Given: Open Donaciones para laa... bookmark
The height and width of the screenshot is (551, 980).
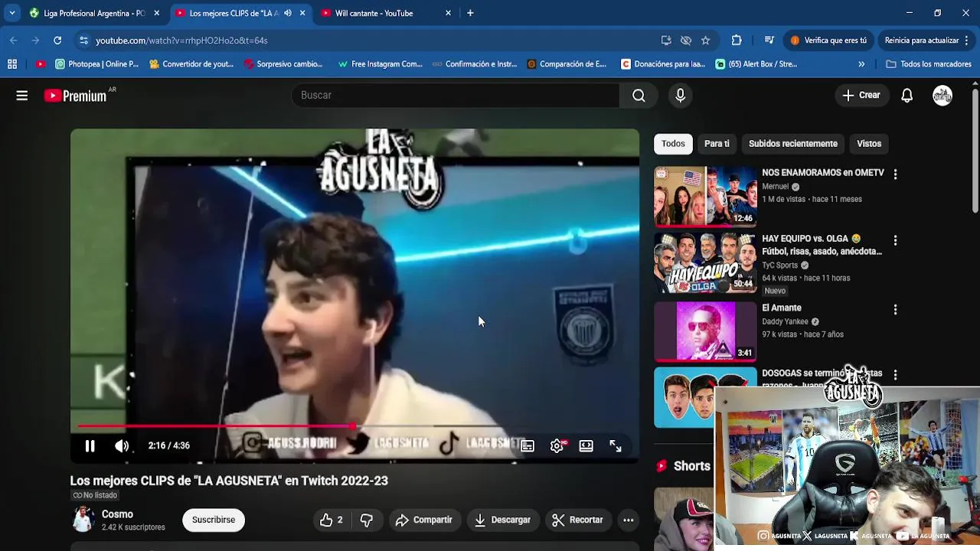Looking at the screenshot, I should 663,64.
